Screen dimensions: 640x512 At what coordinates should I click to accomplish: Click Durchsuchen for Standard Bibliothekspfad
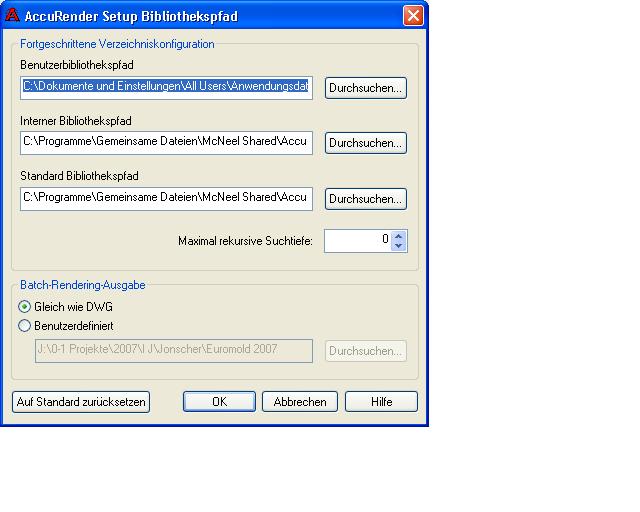tap(366, 199)
